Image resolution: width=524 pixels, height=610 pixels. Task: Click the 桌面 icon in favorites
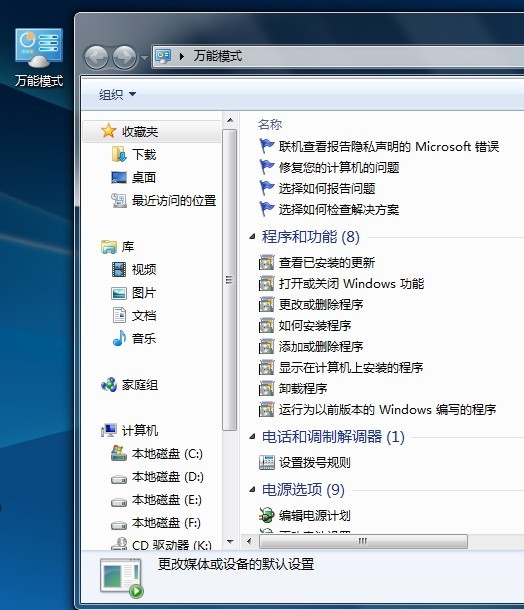pos(119,177)
